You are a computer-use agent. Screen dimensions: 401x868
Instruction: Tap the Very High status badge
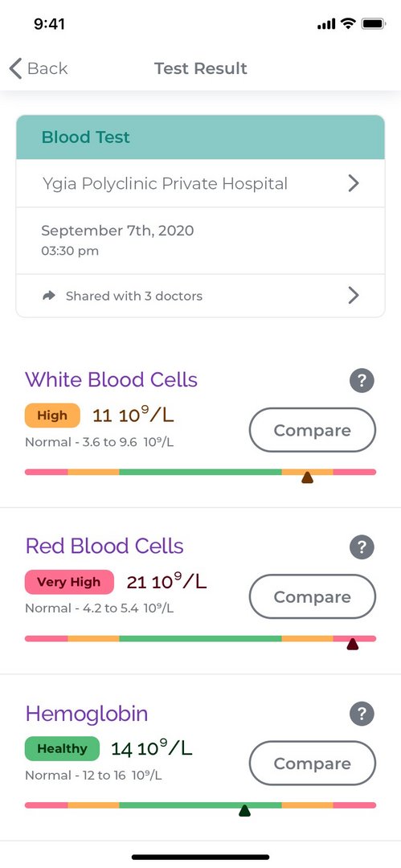click(69, 583)
